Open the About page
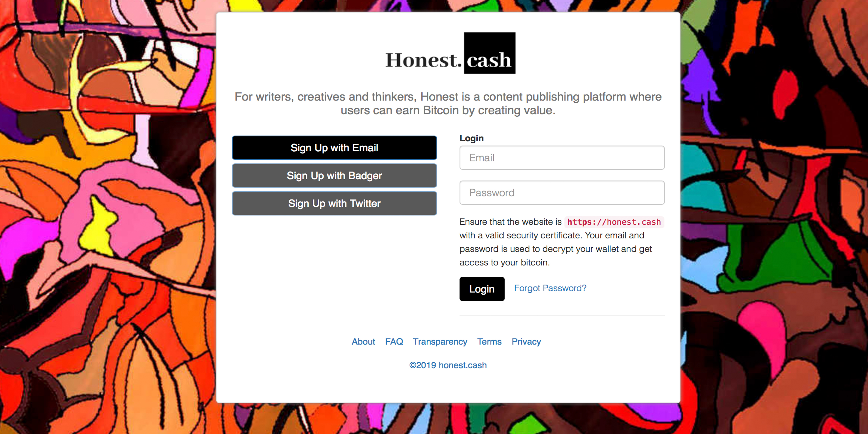Image resolution: width=868 pixels, height=434 pixels. click(363, 341)
